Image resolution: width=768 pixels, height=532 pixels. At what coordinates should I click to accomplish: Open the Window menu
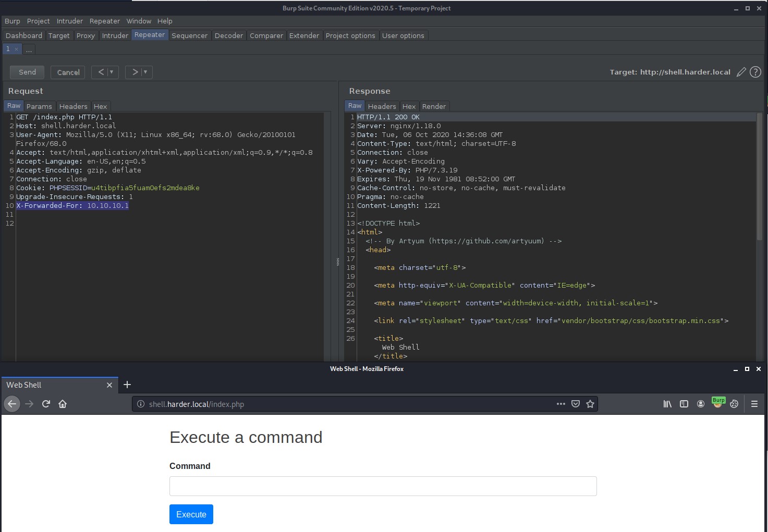coord(139,21)
